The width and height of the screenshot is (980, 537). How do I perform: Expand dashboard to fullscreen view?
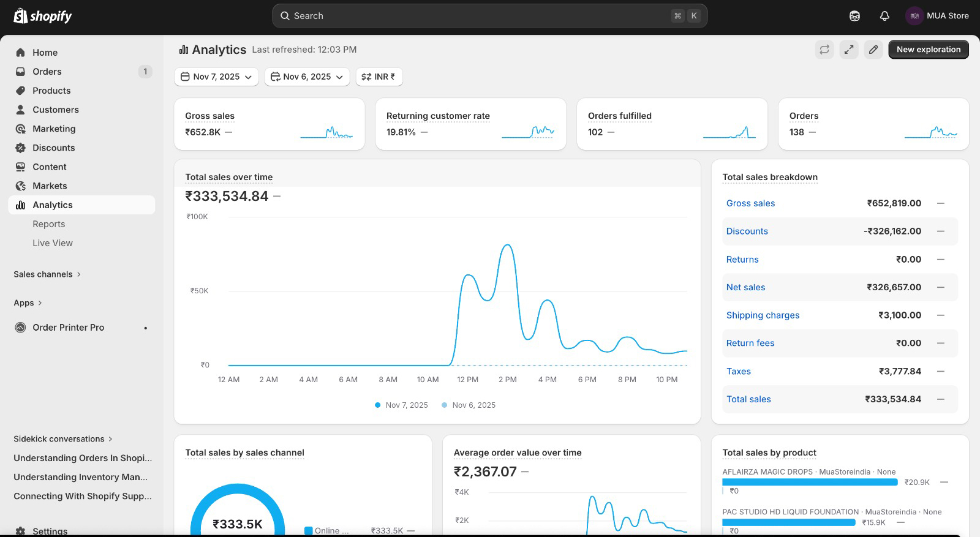[849, 50]
